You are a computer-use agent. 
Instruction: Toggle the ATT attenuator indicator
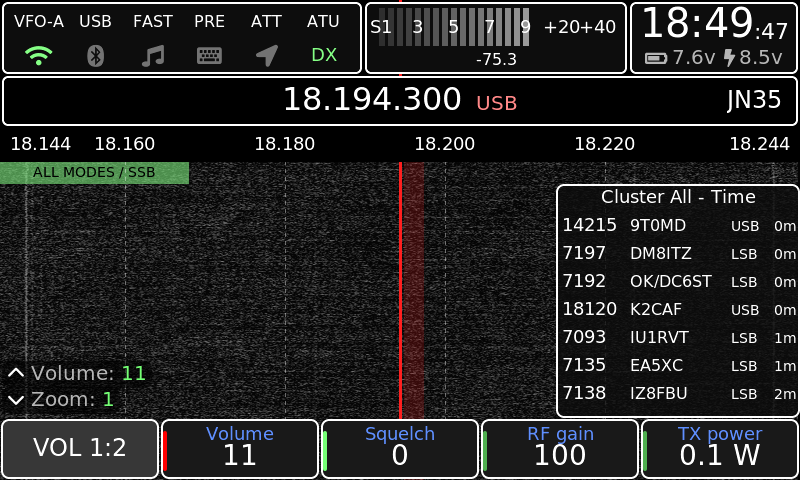pos(266,21)
